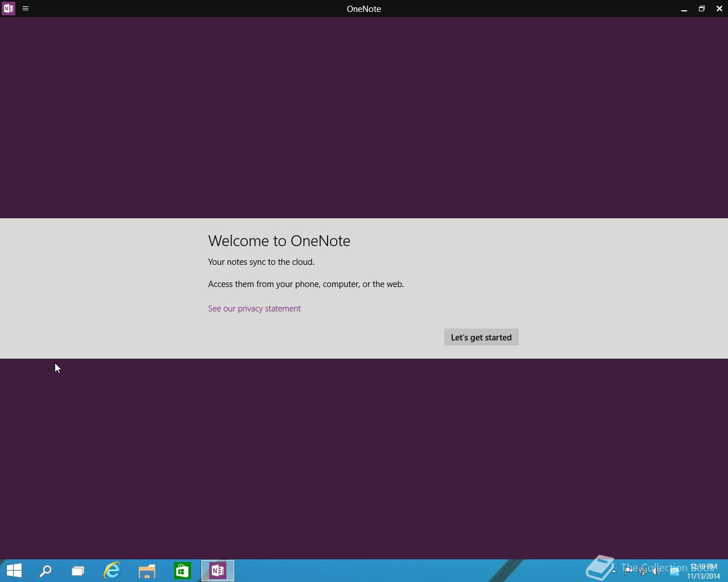Click the Welcome to OneNote heading

[279, 240]
